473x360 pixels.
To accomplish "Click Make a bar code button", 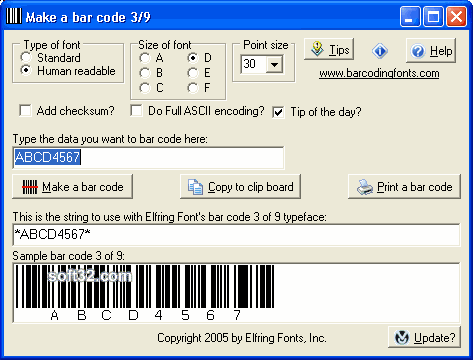I will point(72,187).
